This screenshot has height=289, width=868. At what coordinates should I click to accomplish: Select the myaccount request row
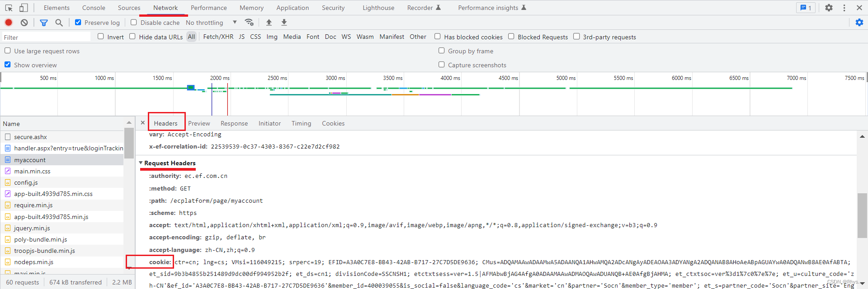coord(62,160)
